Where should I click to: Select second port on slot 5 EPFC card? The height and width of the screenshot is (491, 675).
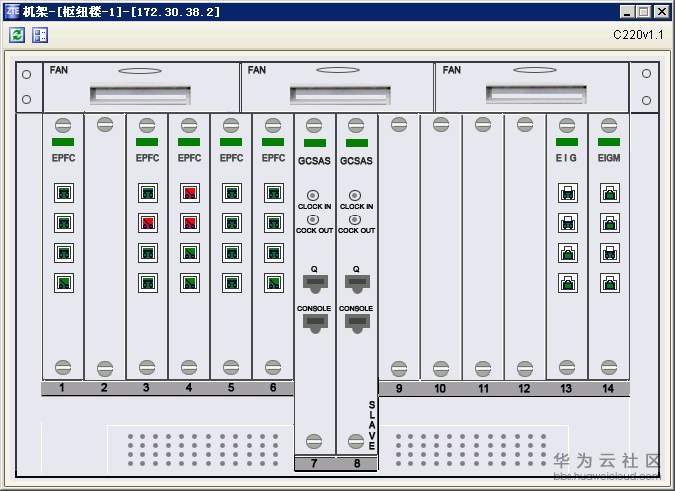(232, 223)
